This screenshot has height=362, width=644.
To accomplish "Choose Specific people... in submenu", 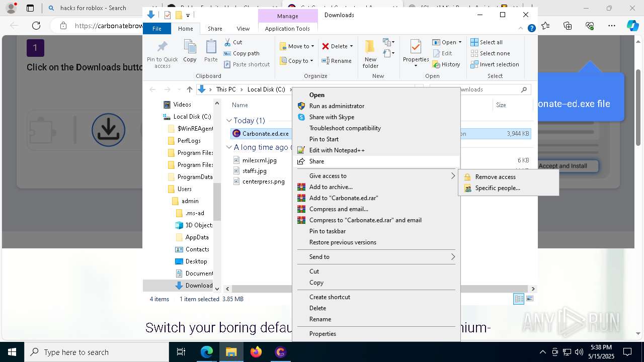I will (x=508, y=188).
